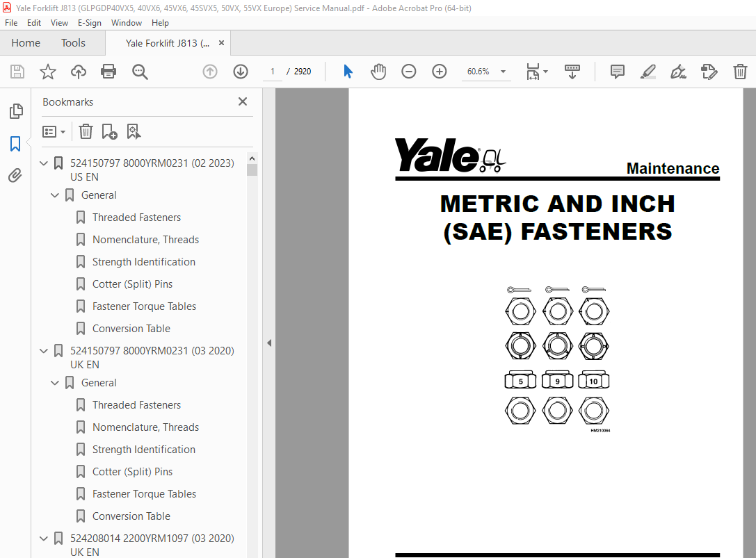Add a sticky note comment
756x558 pixels.
coord(617,72)
